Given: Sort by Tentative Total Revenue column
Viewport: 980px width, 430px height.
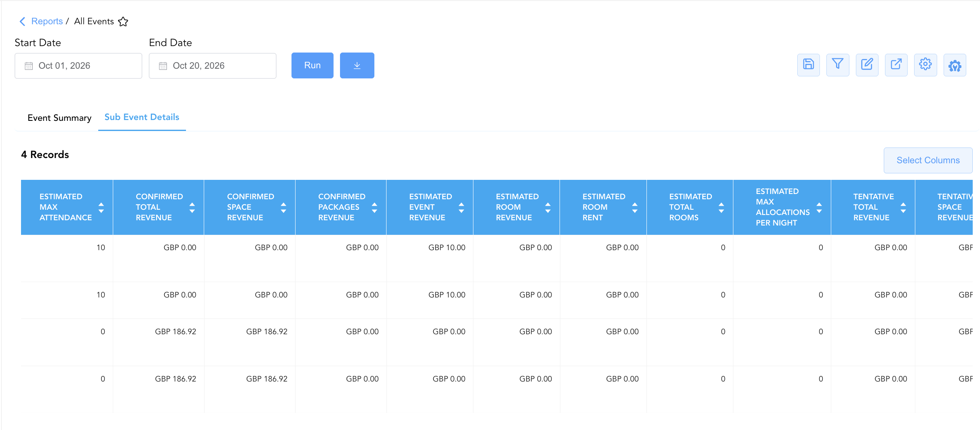Looking at the screenshot, I should click(903, 207).
